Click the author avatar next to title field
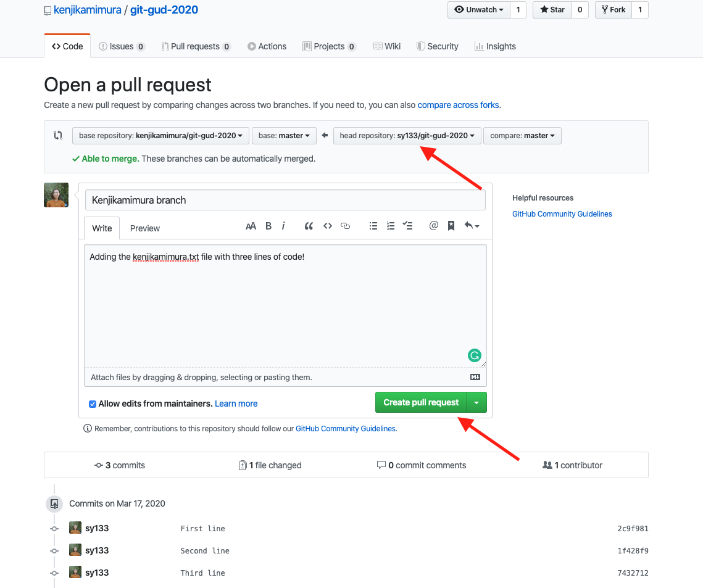Image resolution: width=703 pixels, height=588 pixels. pos(56,195)
